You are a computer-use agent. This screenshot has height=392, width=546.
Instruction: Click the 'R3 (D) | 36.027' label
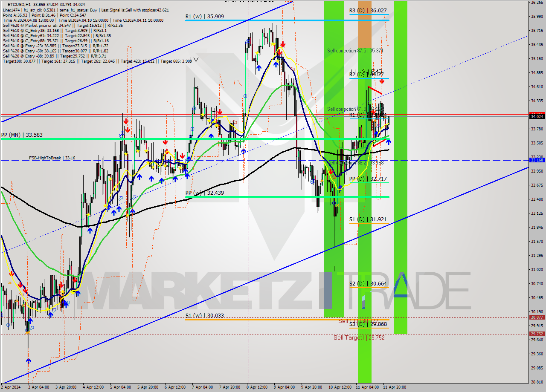[368, 11]
